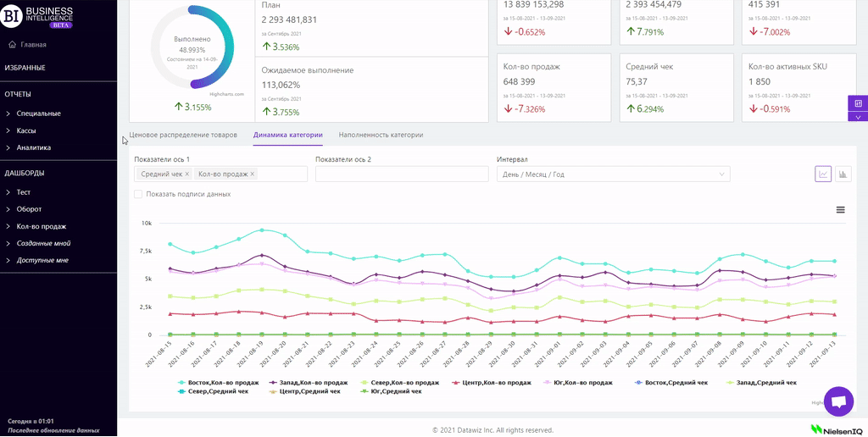Open the chat support bubble
Screen dimensions: 868x437
[x=838, y=402]
